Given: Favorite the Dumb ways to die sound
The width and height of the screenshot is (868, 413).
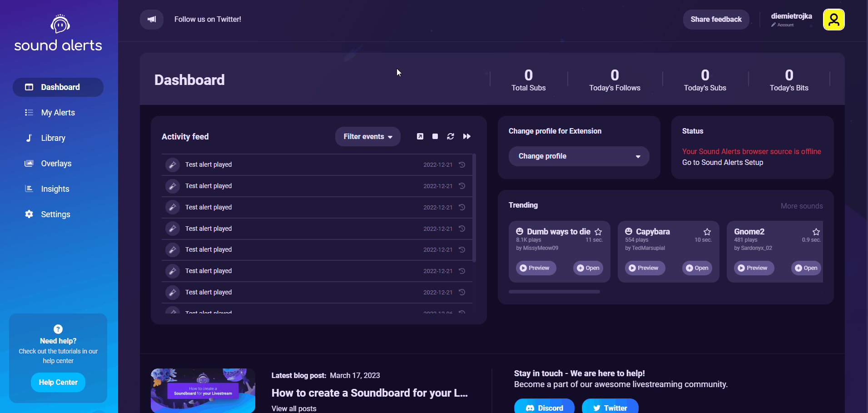Looking at the screenshot, I should [599, 231].
